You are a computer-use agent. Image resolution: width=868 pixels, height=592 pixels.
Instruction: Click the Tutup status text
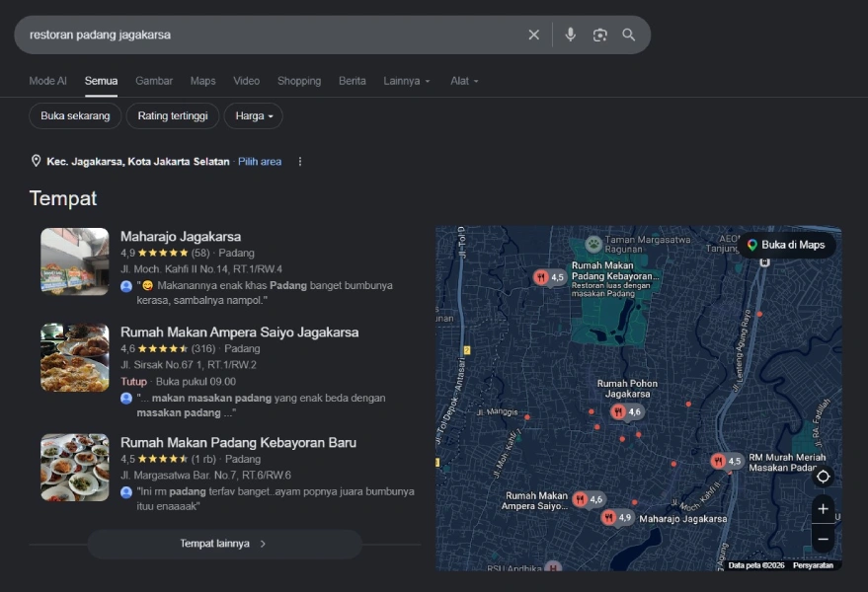pos(133,382)
